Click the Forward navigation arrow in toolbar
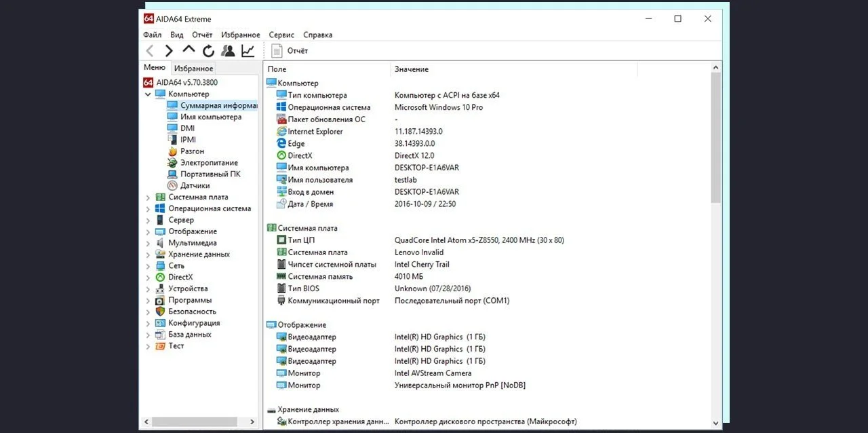This screenshot has width=868, height=433. 169,51
